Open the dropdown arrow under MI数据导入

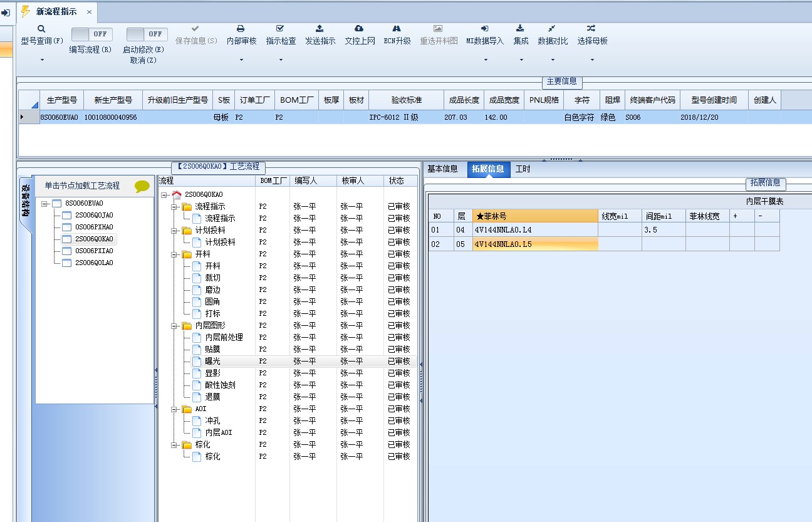pos(486,60)
